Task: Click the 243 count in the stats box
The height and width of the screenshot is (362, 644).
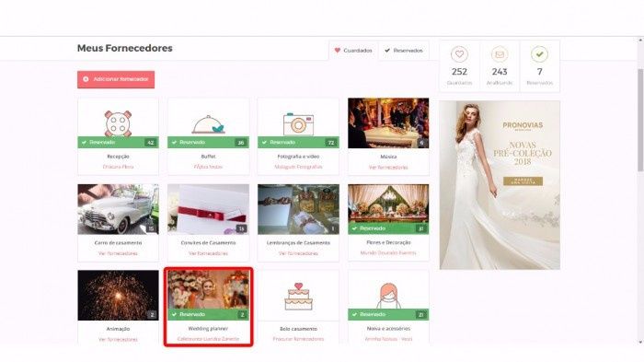Action: (x=500, y=72)
